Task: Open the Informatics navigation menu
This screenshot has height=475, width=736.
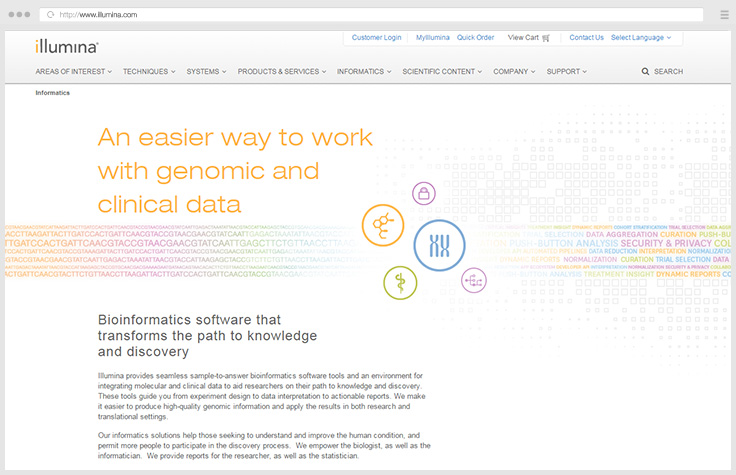Action: point(364,72)
